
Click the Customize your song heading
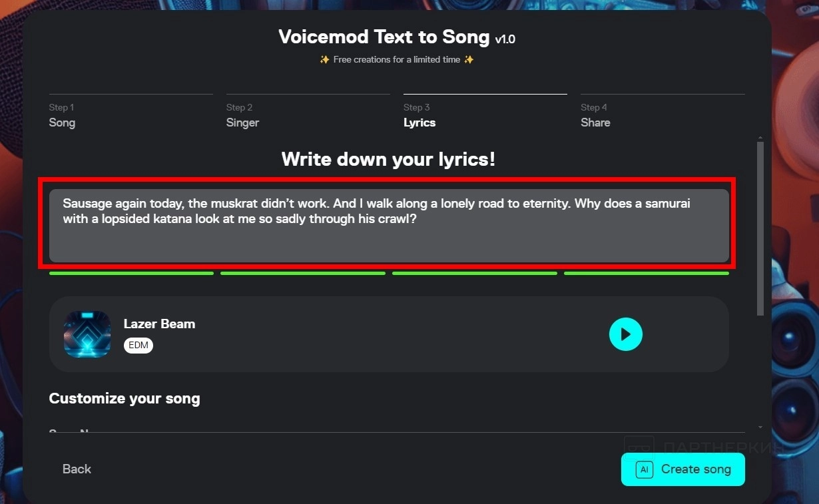point(125,399)
